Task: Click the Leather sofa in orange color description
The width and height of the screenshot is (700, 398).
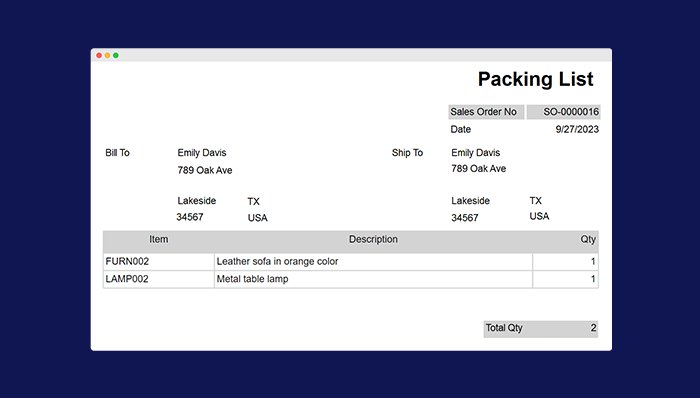Action: pos(277,261)
